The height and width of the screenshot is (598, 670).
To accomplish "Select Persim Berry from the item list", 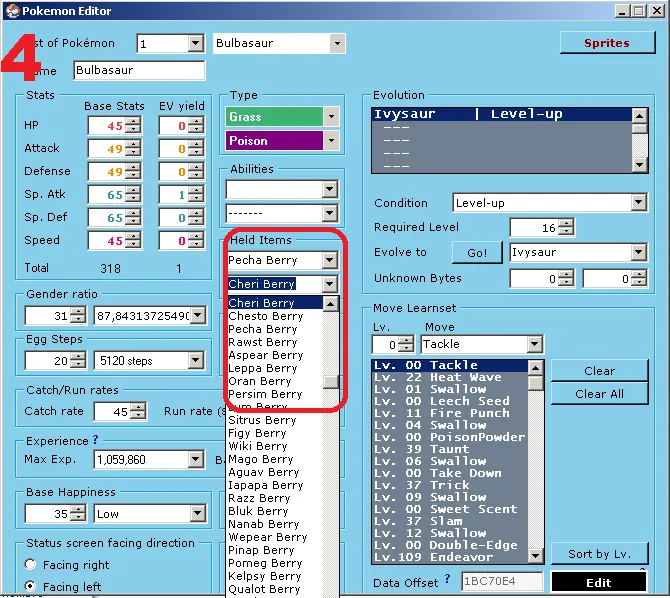I will coord(275,394).
